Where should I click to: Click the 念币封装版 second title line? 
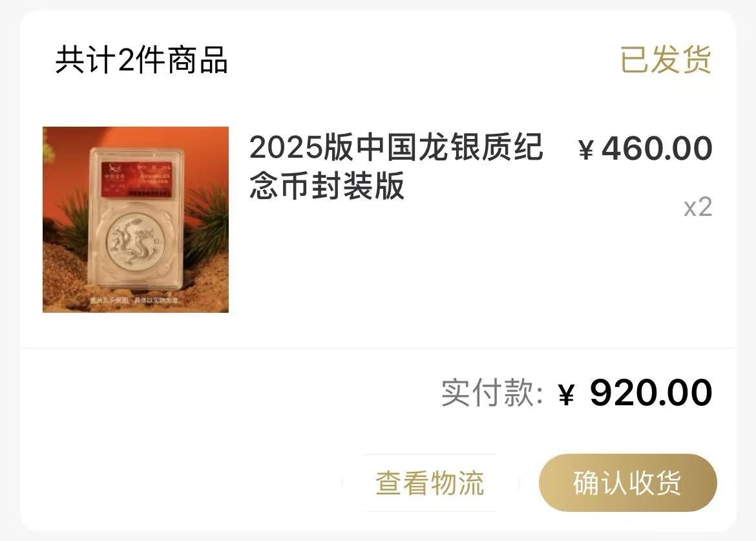[327, 186]
